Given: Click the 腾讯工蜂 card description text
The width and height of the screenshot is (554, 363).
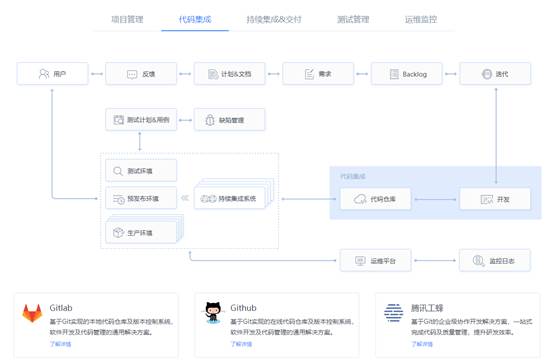Looking at the screenshot, I should point(472,327).
